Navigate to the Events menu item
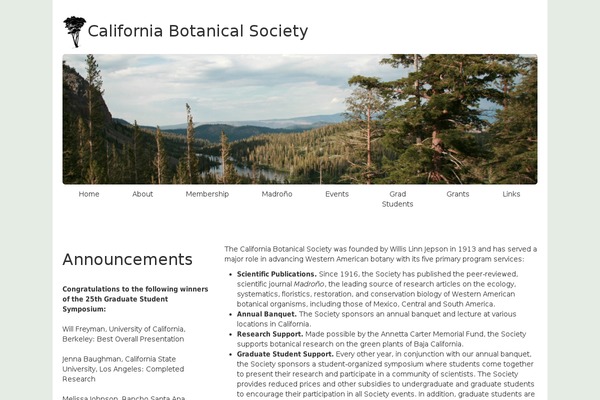 pyautogui.click(x=337, y=194)
